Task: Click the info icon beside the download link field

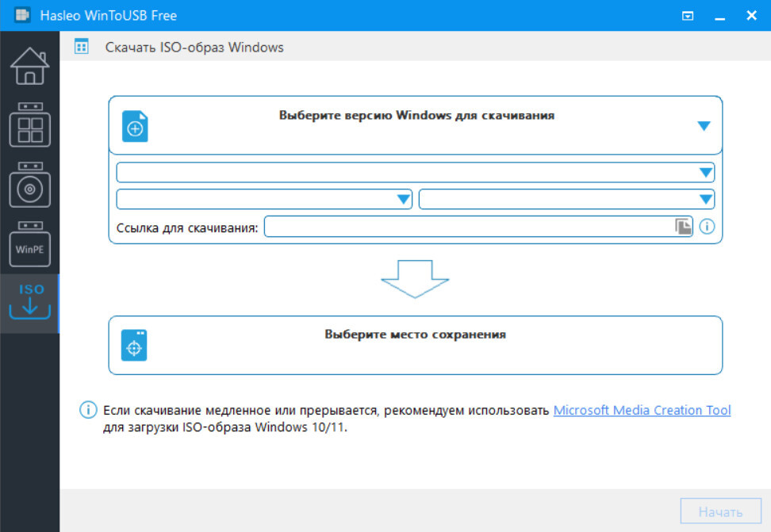Action: point(707,227)
